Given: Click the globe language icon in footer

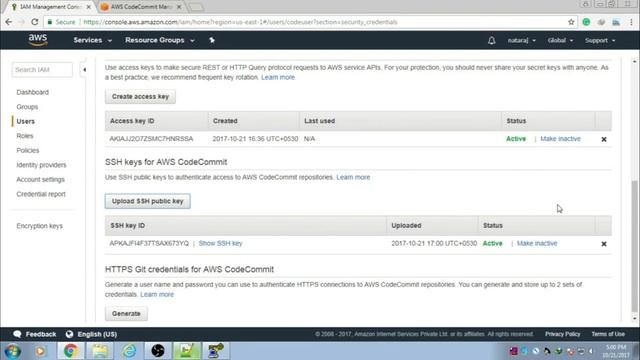Looking at the screenshot, I should coord(69,334).
